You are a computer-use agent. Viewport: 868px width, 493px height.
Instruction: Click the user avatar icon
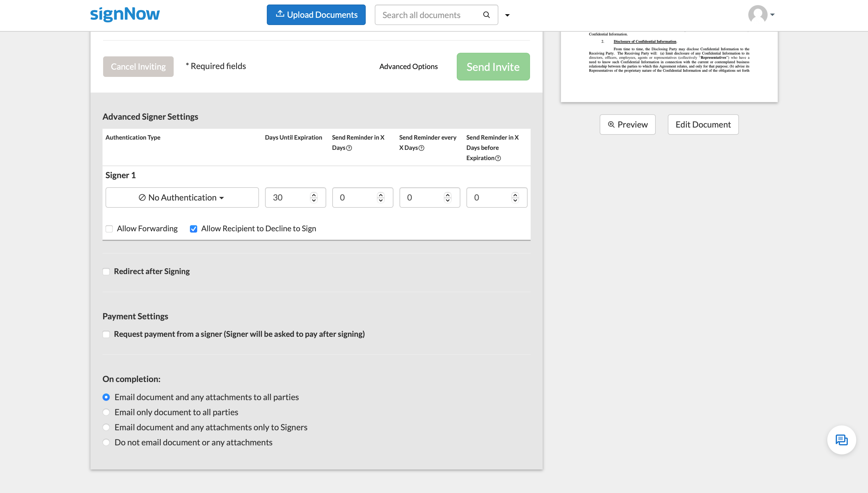pos(757,14)
